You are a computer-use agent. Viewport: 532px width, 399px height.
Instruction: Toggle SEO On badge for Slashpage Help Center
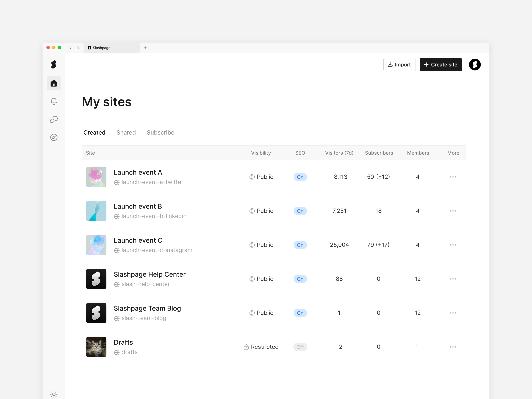[x=300, y=279]
